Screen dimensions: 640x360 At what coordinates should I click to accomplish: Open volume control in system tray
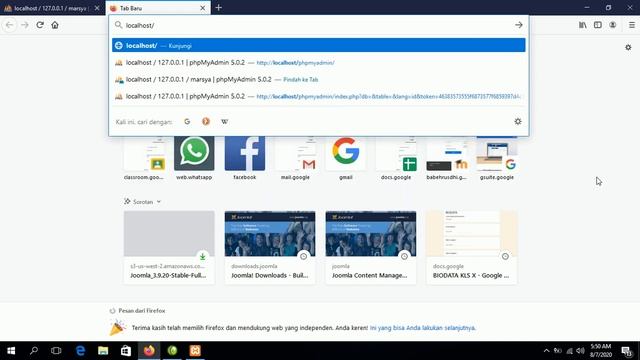580,351
